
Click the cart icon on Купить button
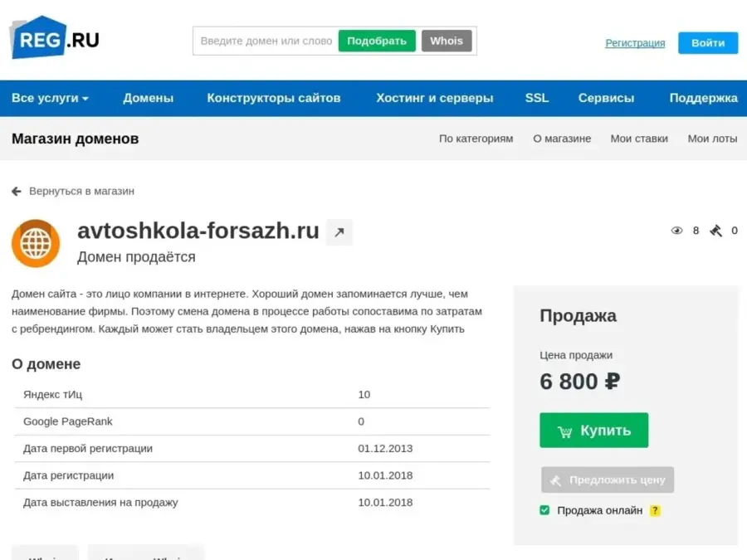pyautogui.click(x=564, y=431)
